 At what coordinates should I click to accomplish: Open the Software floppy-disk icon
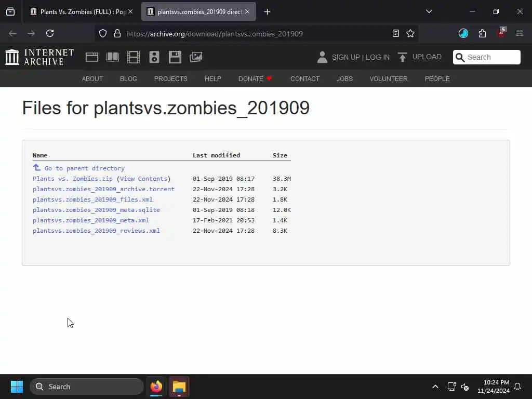(175, 57)
